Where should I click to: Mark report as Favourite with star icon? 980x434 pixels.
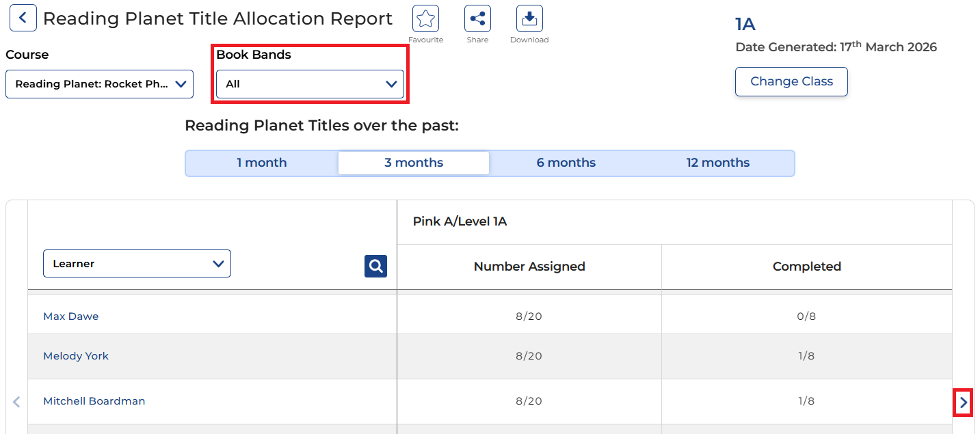[426, 18]
